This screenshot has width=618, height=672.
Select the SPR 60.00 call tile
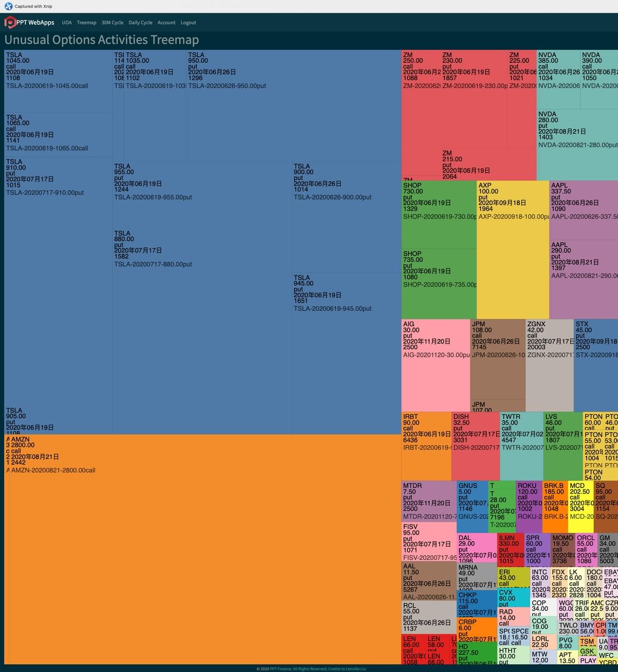point(537,550)
